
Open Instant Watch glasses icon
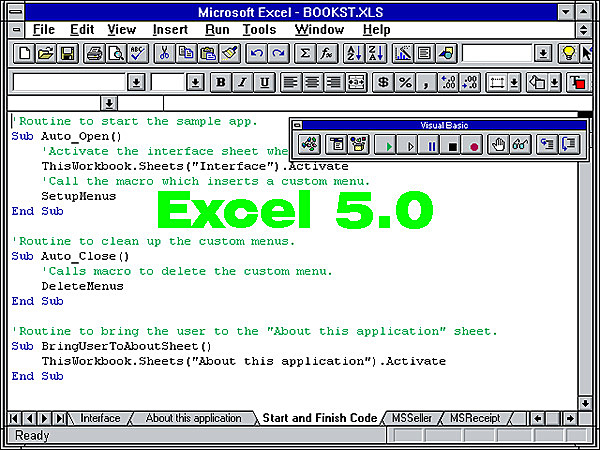[x=520, y=145]
